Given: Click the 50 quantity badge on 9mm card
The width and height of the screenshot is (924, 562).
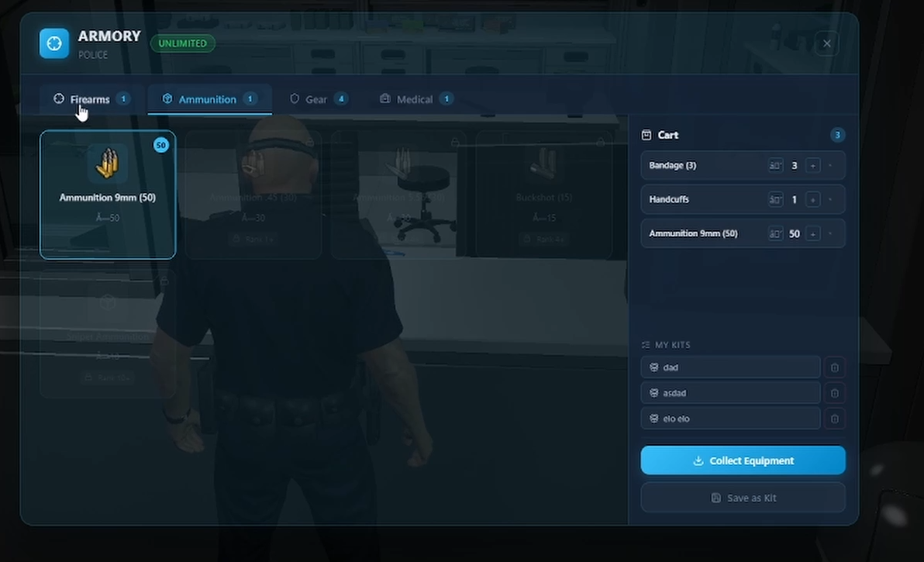Looking at the screenshot, I should [x=161, y=145].
